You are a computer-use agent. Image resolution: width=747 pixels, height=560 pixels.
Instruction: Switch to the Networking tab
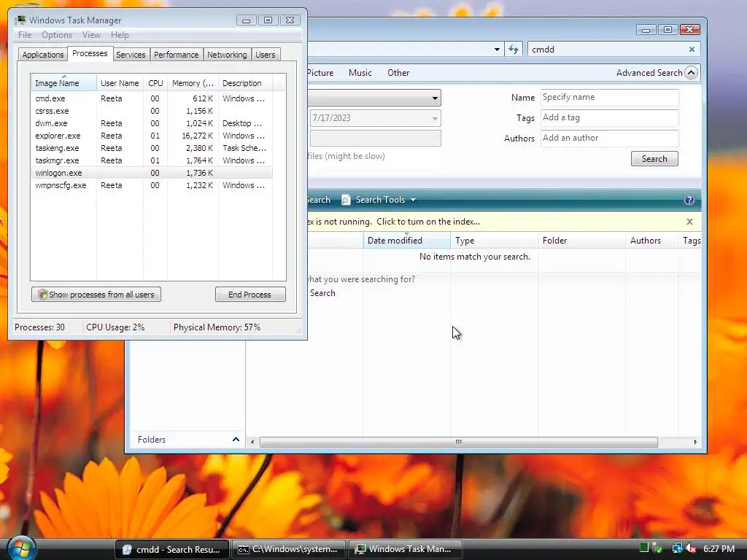227,55
